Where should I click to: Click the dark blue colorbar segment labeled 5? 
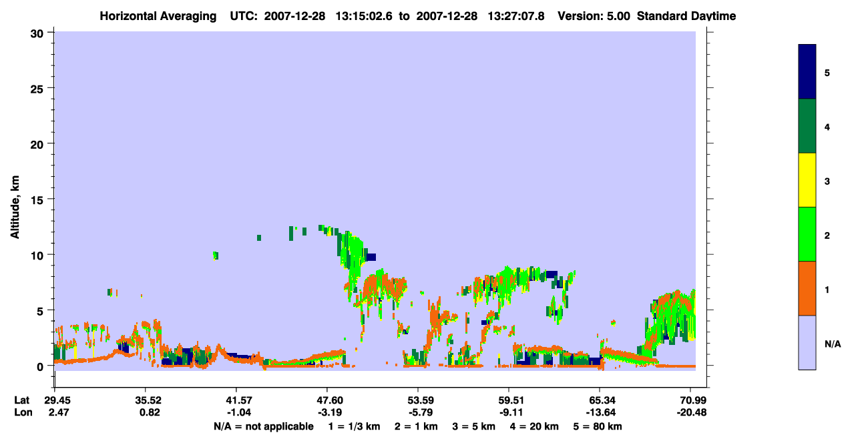(x=807, y=72)
